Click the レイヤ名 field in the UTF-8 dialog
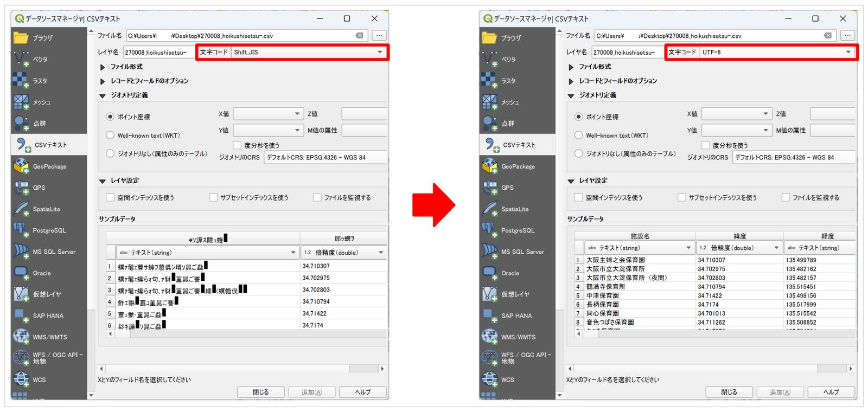The image size is (868, 412). pyautogui.click(x=627, y=52)
